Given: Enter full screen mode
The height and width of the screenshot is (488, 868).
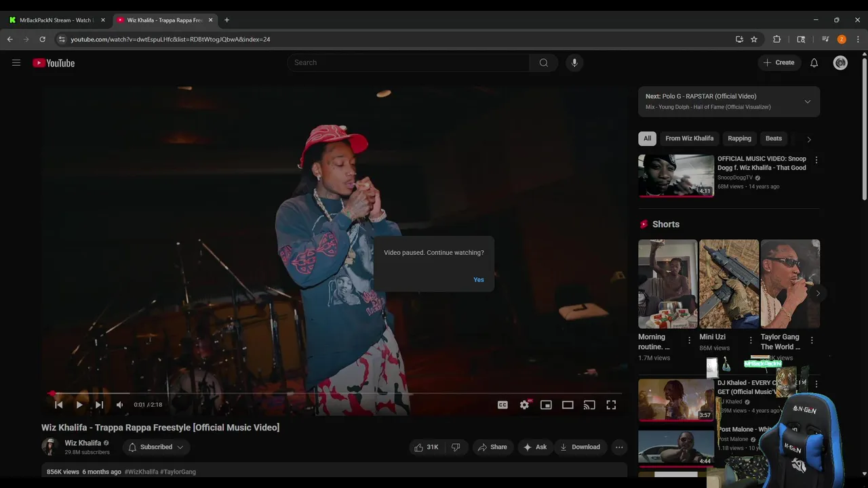Looking at the screenshot, I should click(611, 405).
